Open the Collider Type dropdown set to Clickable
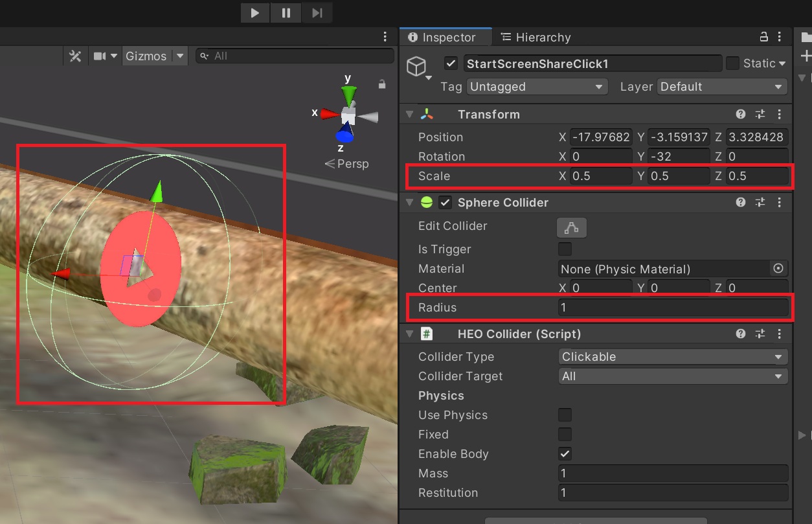The width and height of the screenshot is (812, 524). point(673,357)
